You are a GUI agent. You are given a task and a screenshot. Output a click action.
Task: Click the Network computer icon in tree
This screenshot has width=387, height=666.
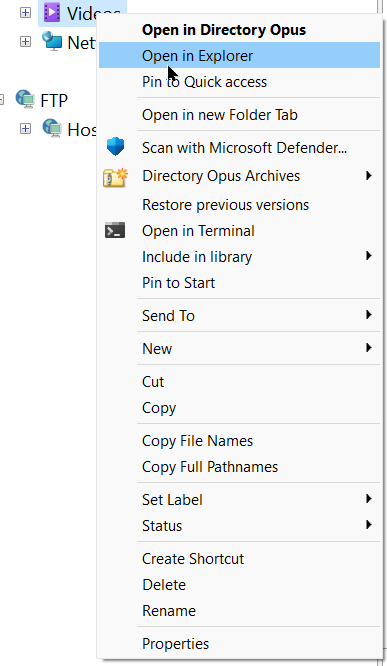tap(52, 42)
